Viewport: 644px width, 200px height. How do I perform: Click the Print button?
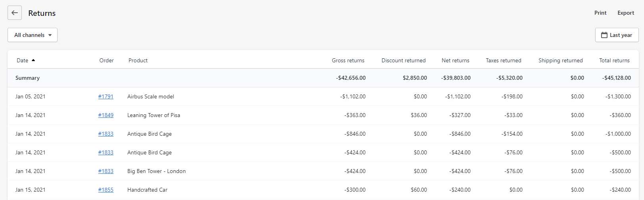point(600,13)
